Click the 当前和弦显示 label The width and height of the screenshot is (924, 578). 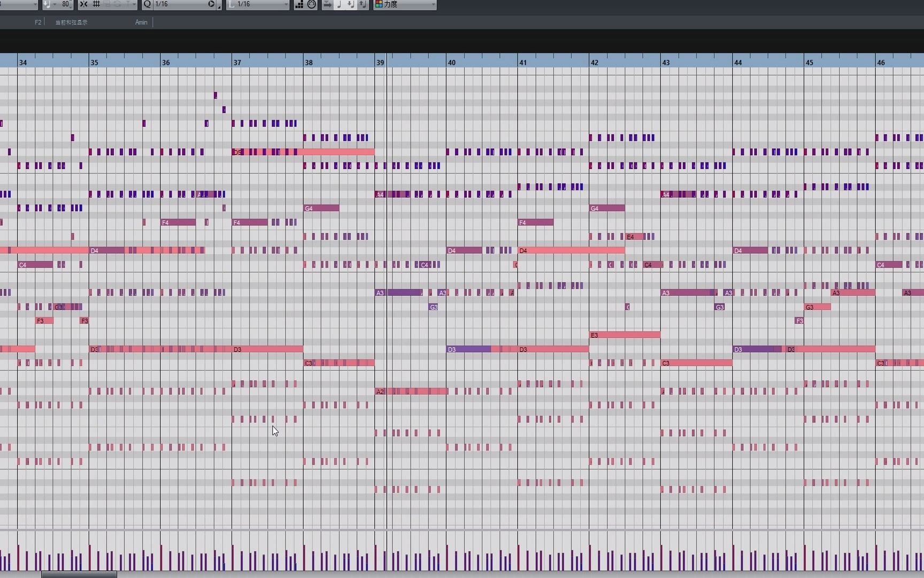71,22
